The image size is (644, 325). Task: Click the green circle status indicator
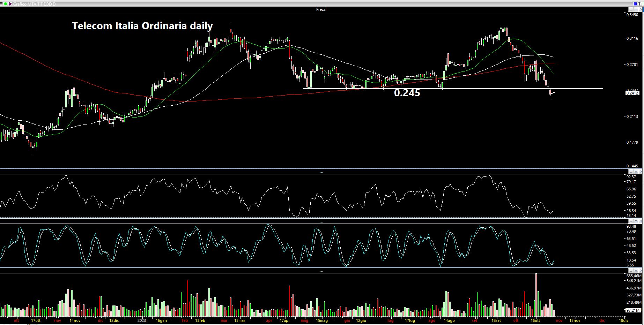click(6, 4)
